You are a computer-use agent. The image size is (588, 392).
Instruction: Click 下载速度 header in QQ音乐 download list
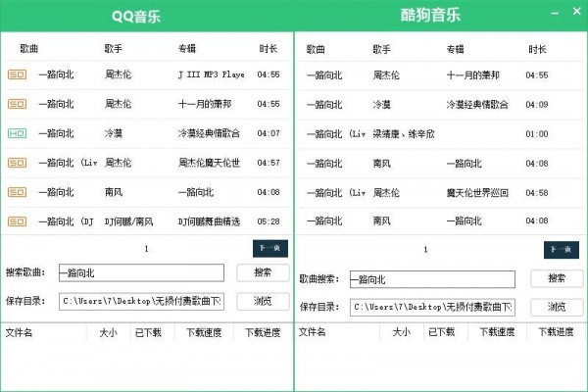[204, 332]
